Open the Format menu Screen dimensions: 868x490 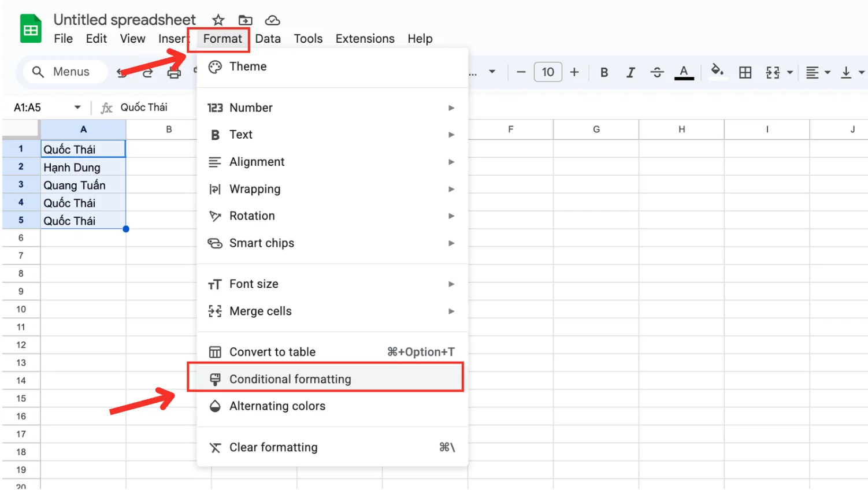coord(222,39)
